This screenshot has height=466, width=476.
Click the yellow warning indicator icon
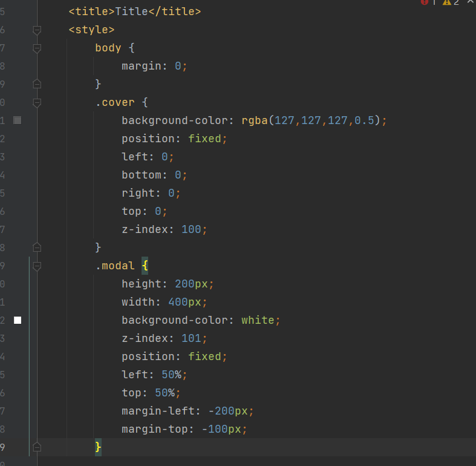[446, 2]
